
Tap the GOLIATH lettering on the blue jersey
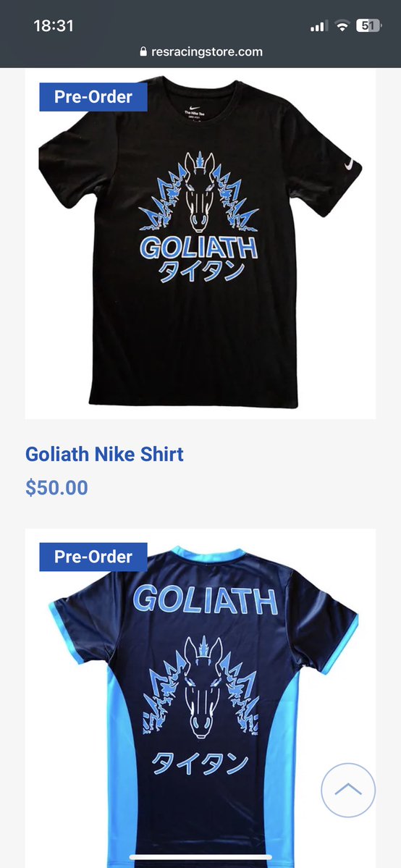[205, 599]
